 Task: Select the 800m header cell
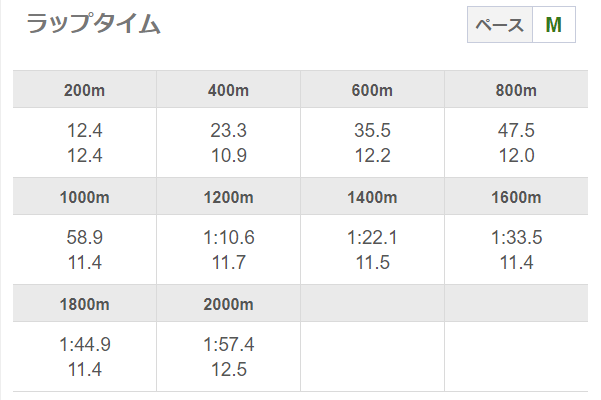click(x=516, y=90)
